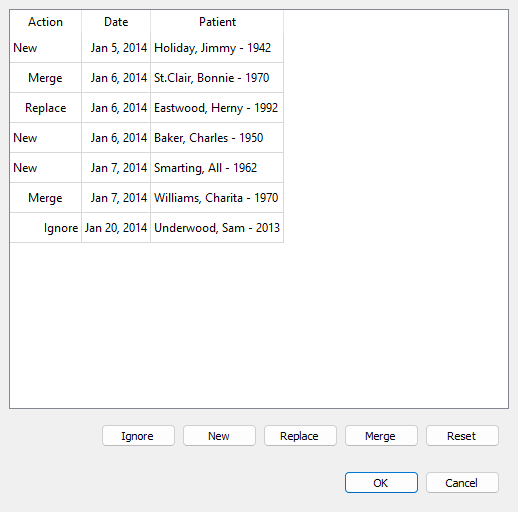518x512 pixels.
Task: Select the St.Clair, Bonnie - 1970 patient
Action: pos(217,78)
